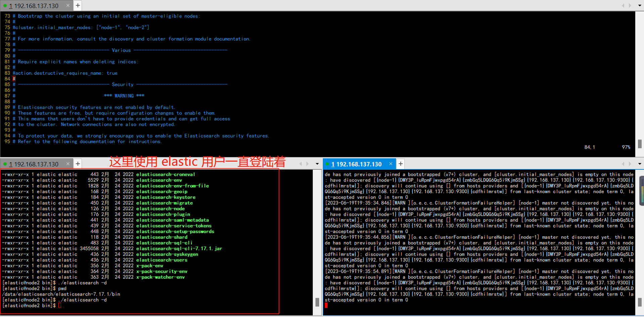The width and height of the screenshot is (644, 317).
Task: Click the green status dot on bottom-left tab
Action: pyautogui.click(x=5, y=164)
